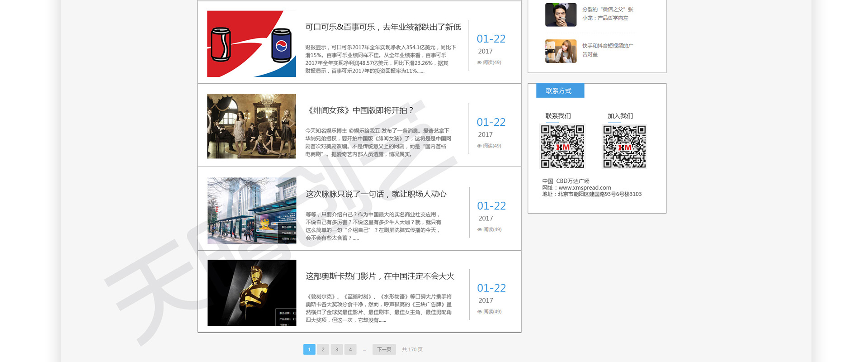868x362 pixels.
Task: Open sidebar article about 微信之父 张小龙
Action: pos(607,14)
